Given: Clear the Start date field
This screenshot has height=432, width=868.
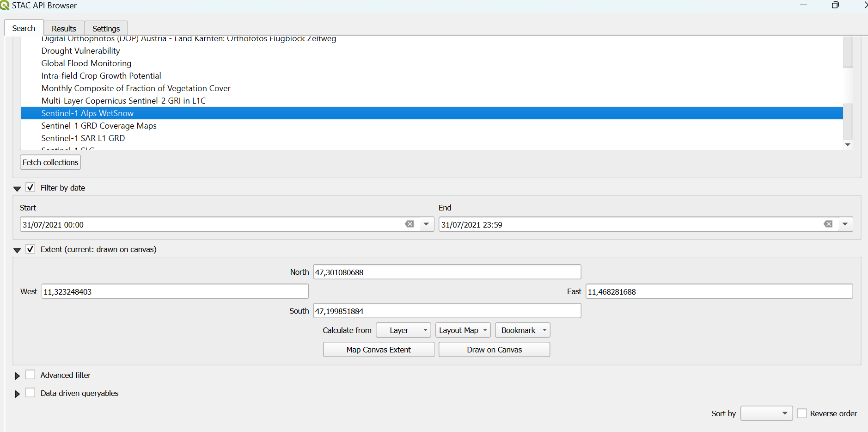Looking at the screenshot, I should [410, 224].
